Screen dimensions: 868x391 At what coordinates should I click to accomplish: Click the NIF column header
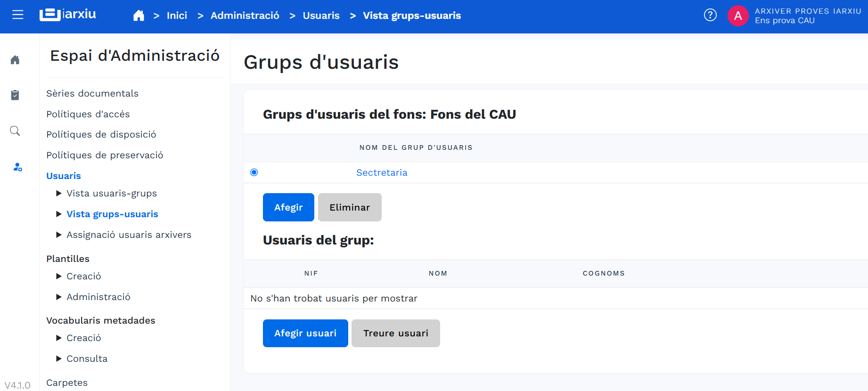[311, 273]
